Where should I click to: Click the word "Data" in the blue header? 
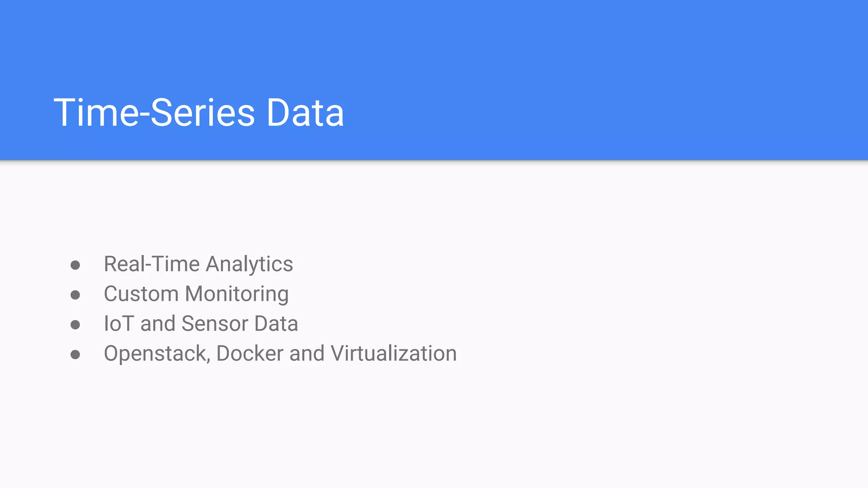pyautogui.click(x=305, y=113)
